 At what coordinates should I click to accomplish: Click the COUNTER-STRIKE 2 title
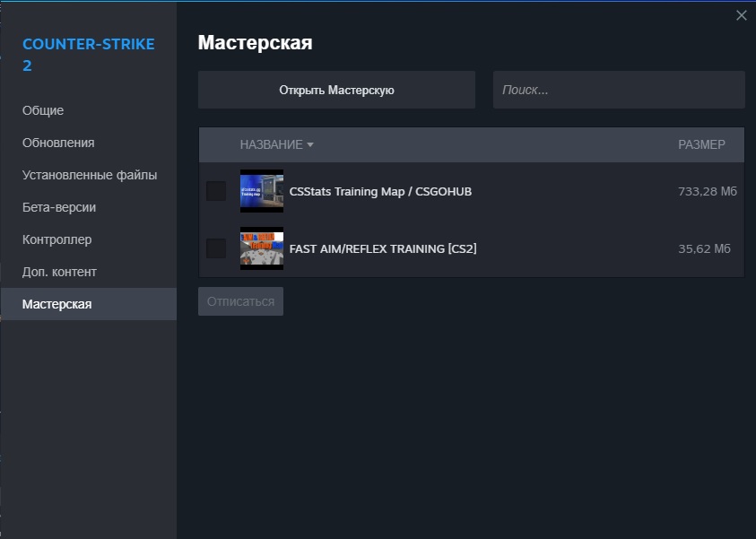point(89,55)
